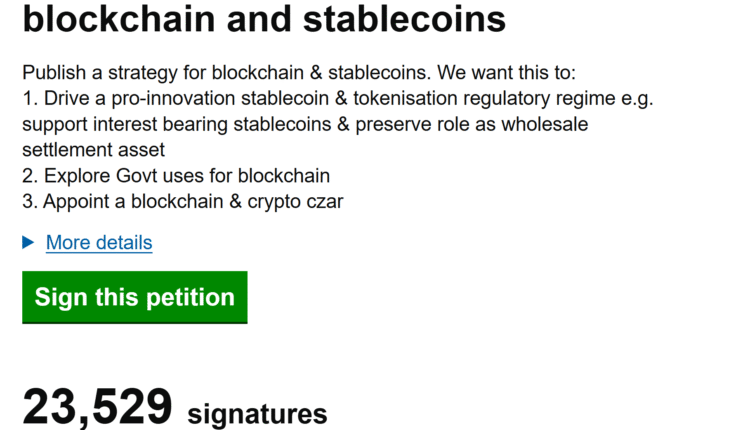Click the "signatures" label beside the count
The height and width of the screenshot is (430, 750).
[257, 413]
